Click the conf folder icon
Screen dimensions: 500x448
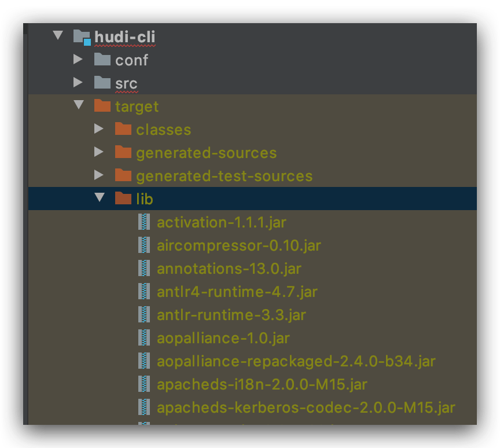102,59
